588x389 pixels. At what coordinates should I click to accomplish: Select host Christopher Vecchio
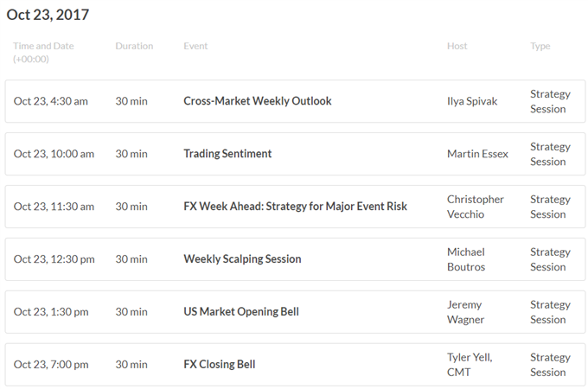coord(475,207)
